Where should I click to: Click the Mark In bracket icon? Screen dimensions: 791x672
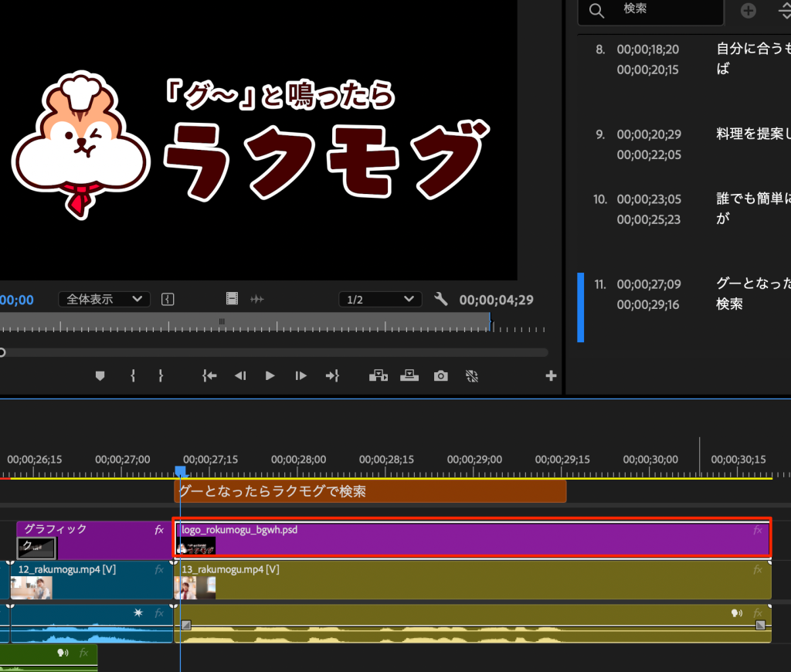pyautogui.click(x=134, y=376)
